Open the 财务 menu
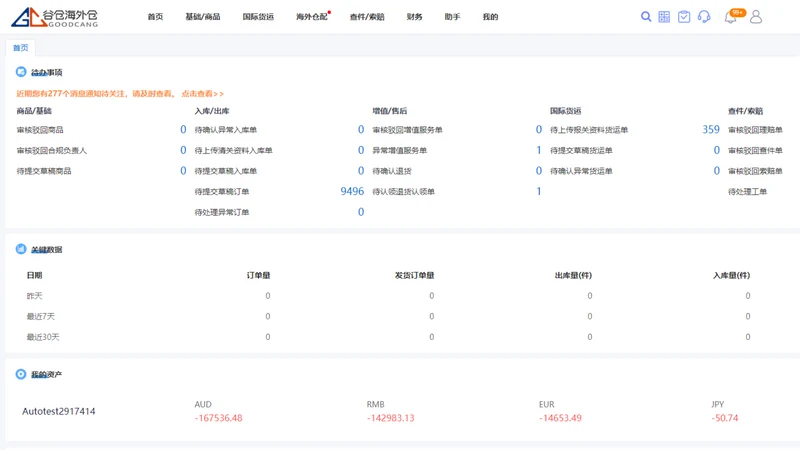 pos(414,17)
